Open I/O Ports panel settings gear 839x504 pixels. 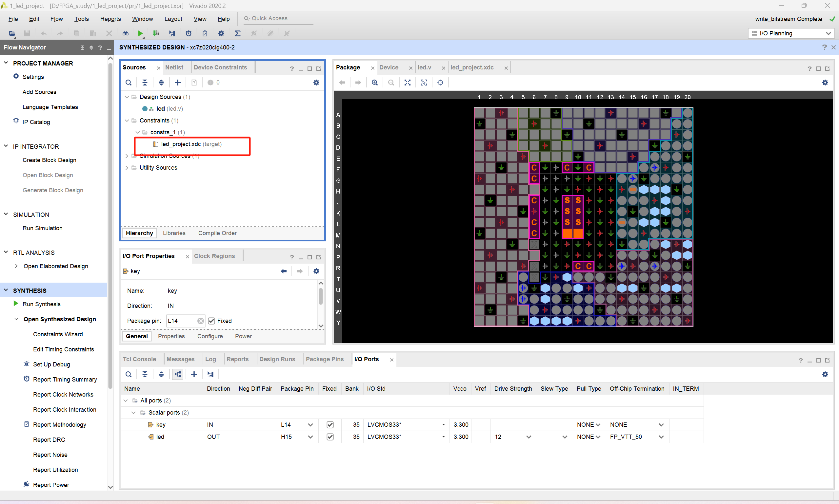point(825,374)
